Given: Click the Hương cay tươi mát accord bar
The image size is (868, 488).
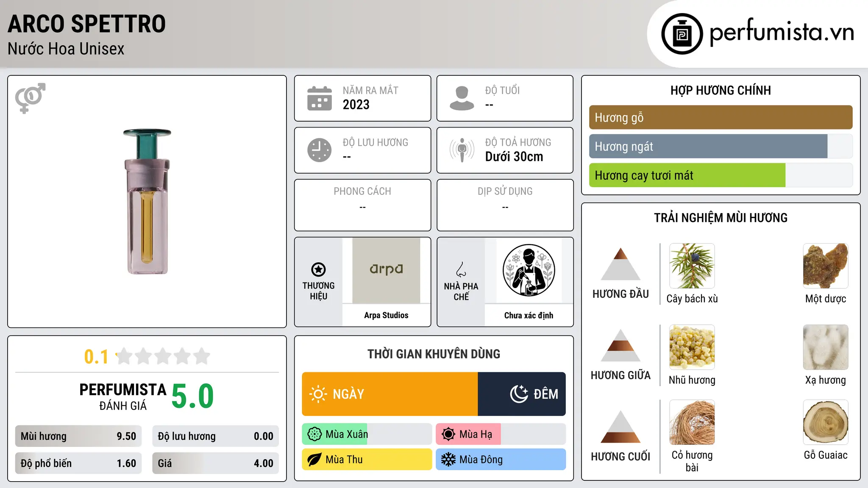Looking at the screenshot, I should (x=721, y=175).
